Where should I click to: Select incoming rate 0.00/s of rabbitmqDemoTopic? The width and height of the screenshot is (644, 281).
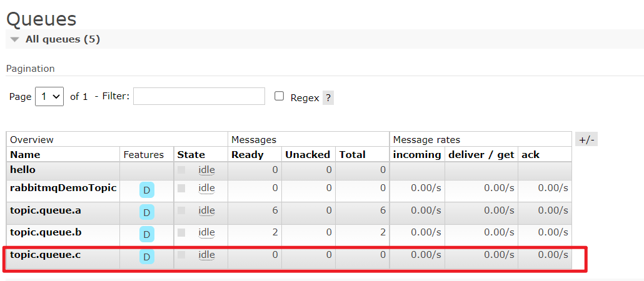426,189
